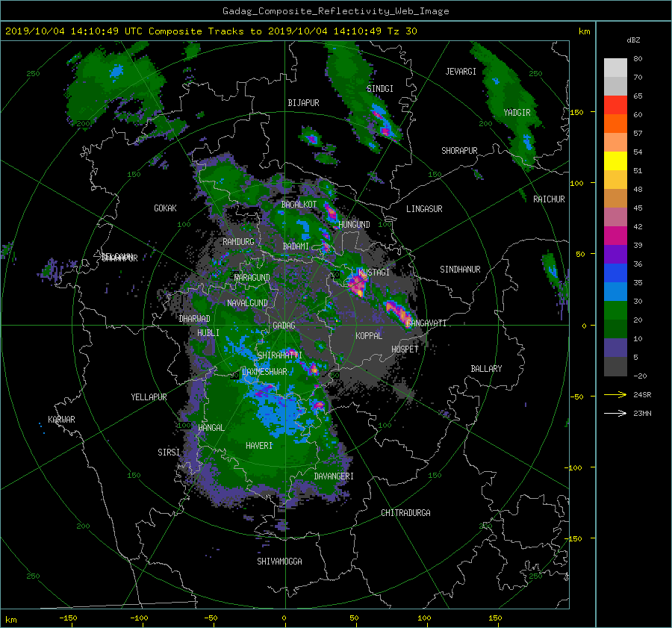Image resolution: width=672 pixels, height=628 pixels.
Task: Click the dBZ legend heading
Action: point(633,40)
